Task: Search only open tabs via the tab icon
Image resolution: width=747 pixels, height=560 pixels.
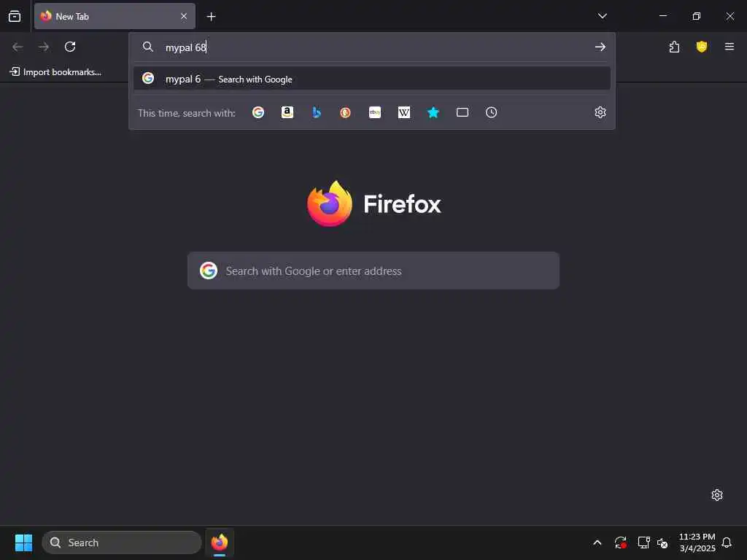Action: coord(462,112)
